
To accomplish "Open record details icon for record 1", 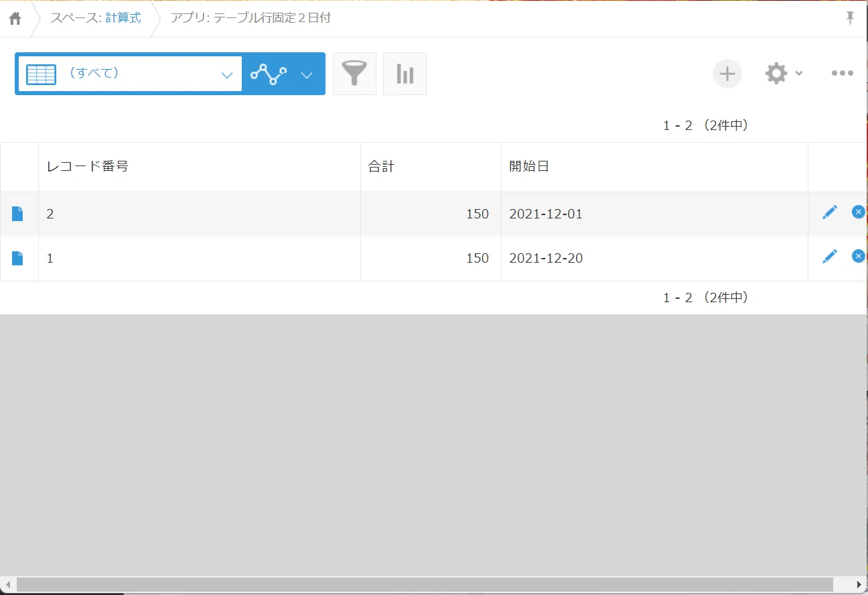I will click(x=17, y=258).
